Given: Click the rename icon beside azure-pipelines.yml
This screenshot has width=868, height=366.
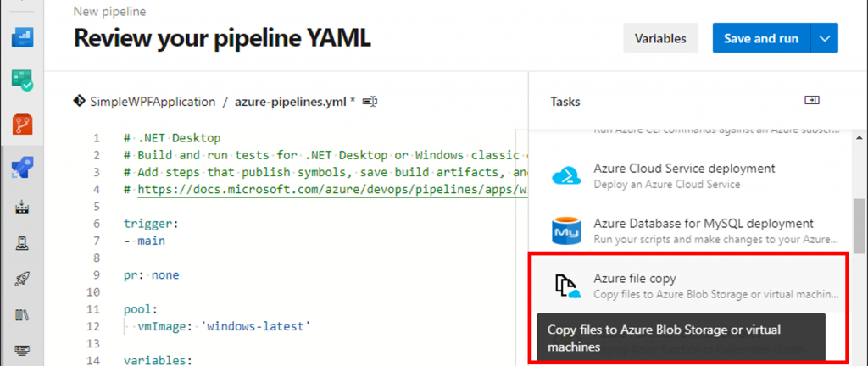Looking at the screenshot, I should pyautogui.click(x=370, y=102).
